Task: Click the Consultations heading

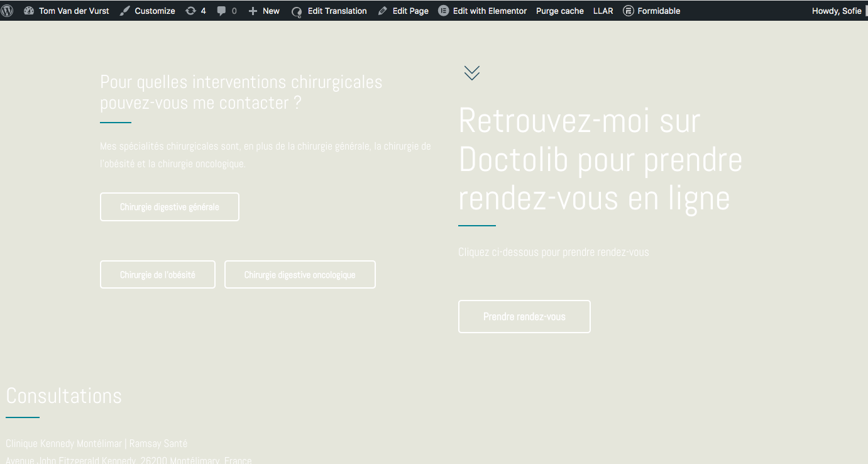Action: (64, 396)
